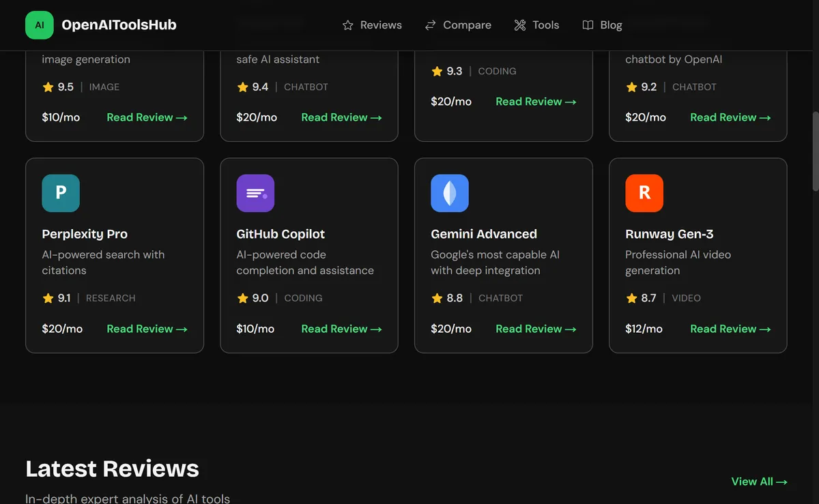The width and height of the screenshot is (819, 504).
Task: Open the Runway Gen-3 title
Action: coord(670,234)
